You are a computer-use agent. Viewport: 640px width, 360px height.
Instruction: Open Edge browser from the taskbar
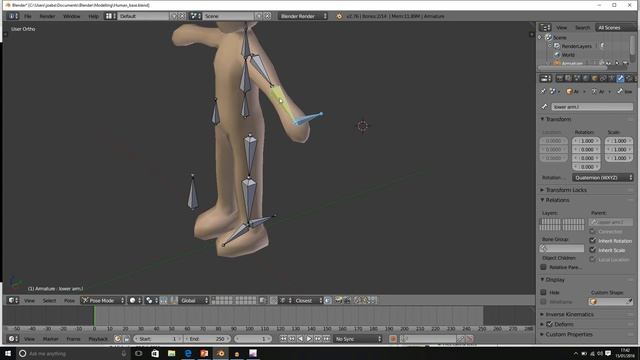[x=188, y=353]
